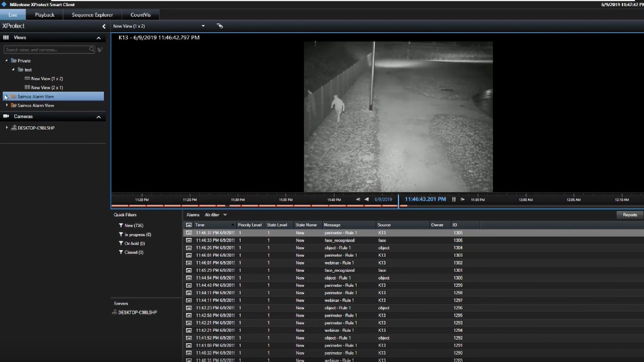Click image icon of alarm 11:46:26 PM
The height and width of the screenshot is (362, 644).
coord(189,248)
